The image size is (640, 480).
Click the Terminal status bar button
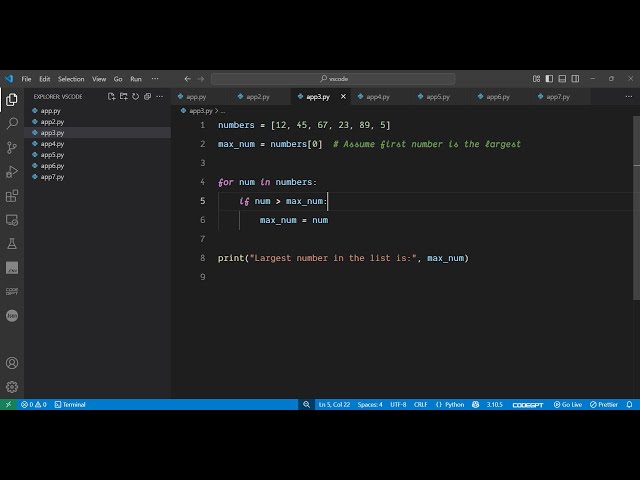[x=70, y=404]
